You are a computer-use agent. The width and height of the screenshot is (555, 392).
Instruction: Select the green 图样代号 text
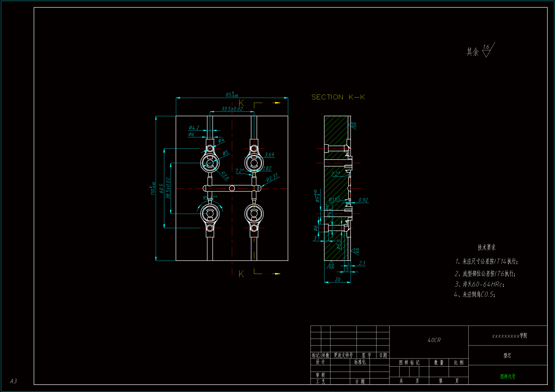point(508,376)
